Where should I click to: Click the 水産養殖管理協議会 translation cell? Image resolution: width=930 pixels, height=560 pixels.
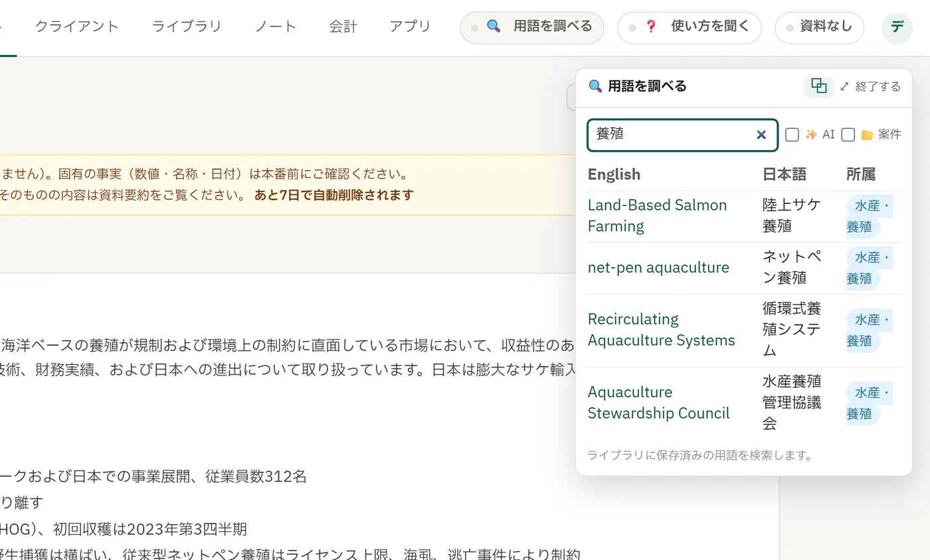[x=792, y=403]
